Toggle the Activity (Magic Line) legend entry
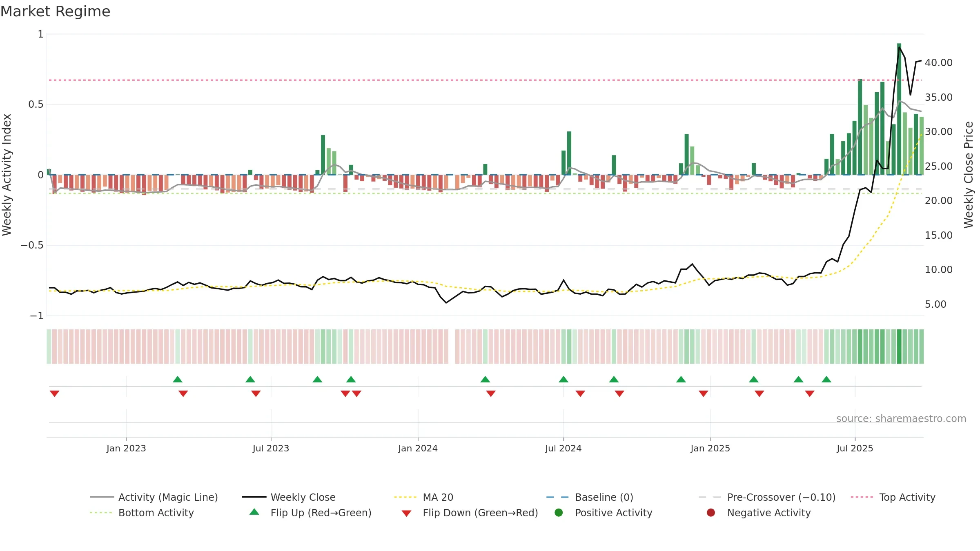 tap(154, 497)
